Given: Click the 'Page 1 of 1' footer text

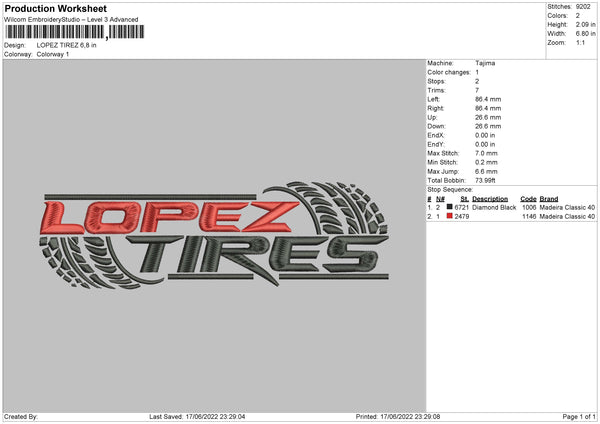Looking at the screenshot, I should click(x=579, y=417).
